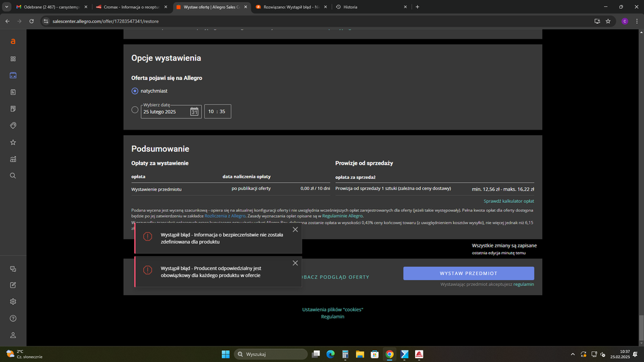Go back with the browser back arrow
This screenshot has height=362, width=644.
(x=7, y=21)
